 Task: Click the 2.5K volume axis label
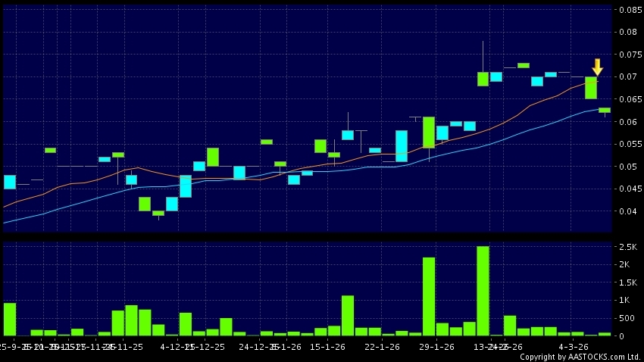click(x=628, y=248)
